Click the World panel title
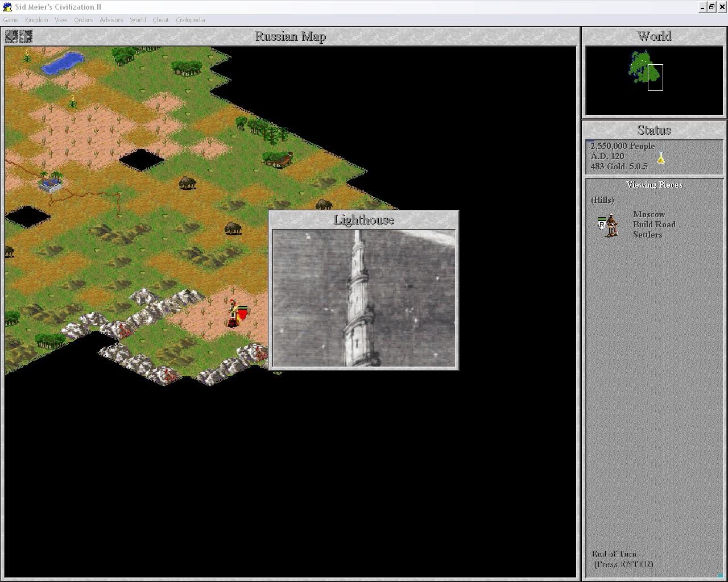This screenshot has width=728, height=582. point(654,36)
